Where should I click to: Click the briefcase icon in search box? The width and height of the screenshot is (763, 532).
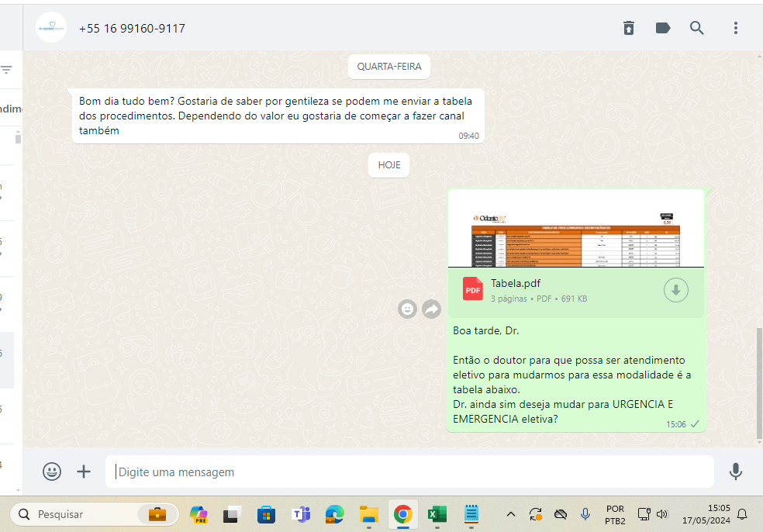pos(157,514)
